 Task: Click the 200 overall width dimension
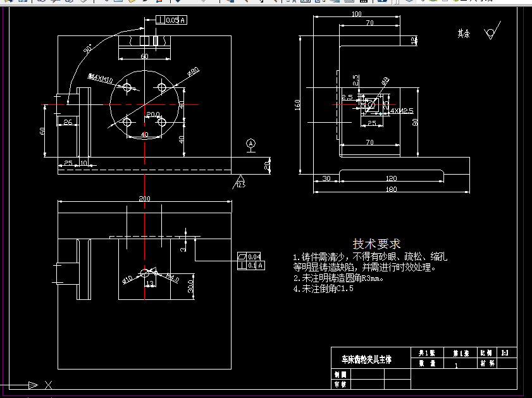coord(144,198)
